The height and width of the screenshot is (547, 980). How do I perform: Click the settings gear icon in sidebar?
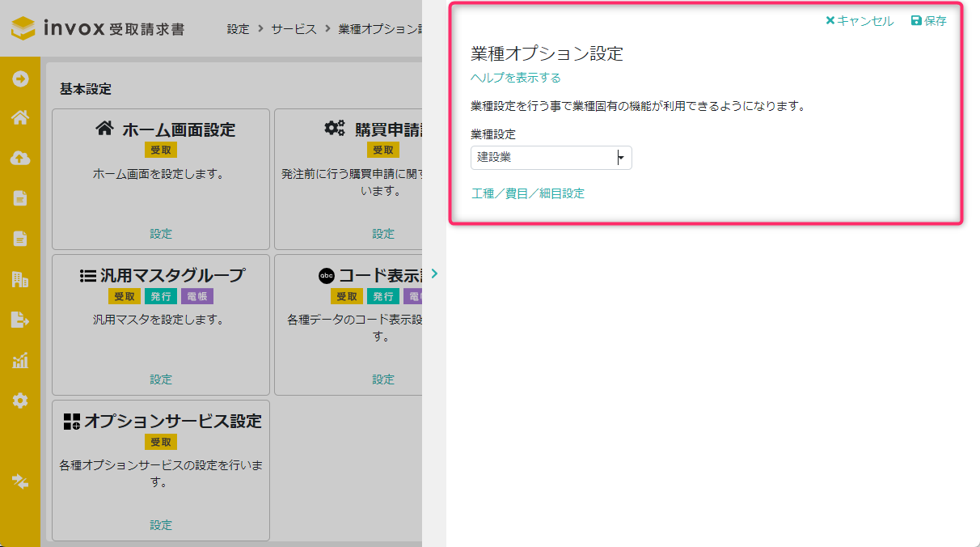(20, 400)
